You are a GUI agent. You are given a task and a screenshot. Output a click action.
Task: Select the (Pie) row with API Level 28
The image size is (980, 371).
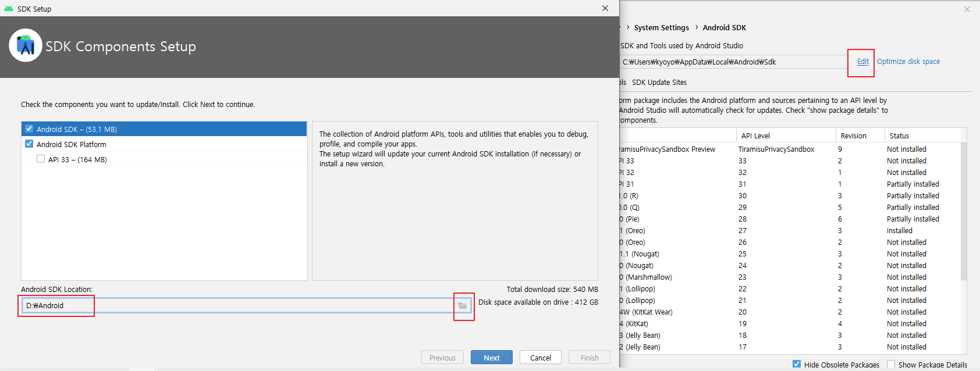[x=790, y=219]
